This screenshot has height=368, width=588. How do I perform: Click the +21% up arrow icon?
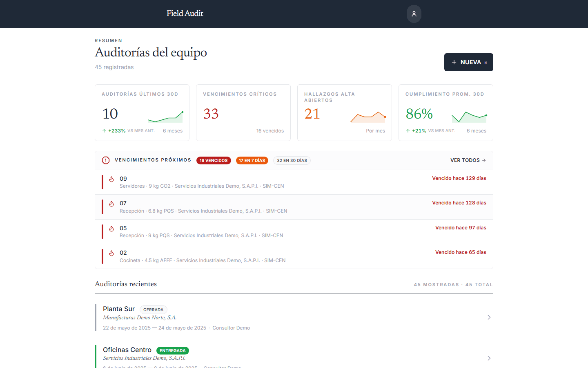pyautogui.click(x=408, y=131)
